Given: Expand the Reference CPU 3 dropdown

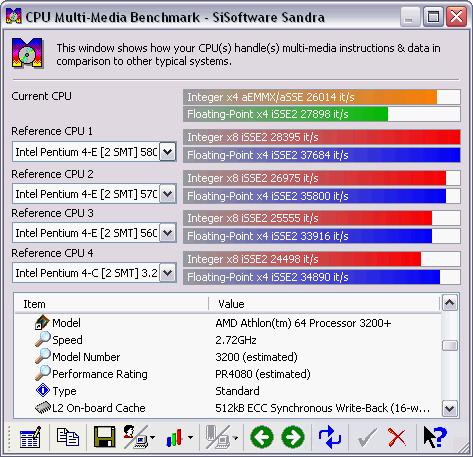Looking at the screenshot, I should click(x=167, y=232).
